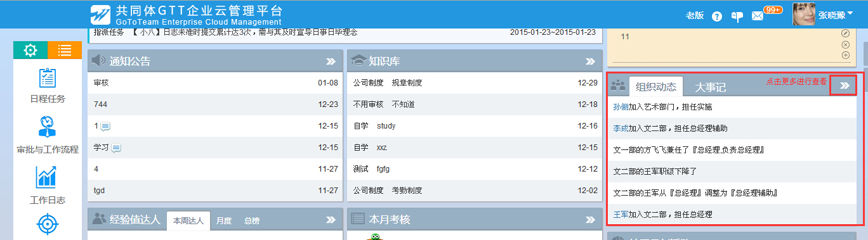Open 审批与工作流程 sidebar icon

(48, 127)
